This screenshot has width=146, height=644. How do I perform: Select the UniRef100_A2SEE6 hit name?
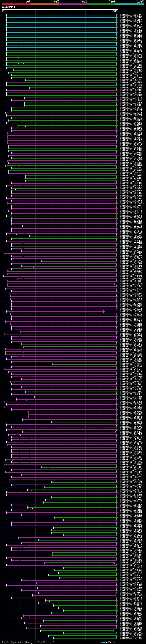(x=131, y=329)
